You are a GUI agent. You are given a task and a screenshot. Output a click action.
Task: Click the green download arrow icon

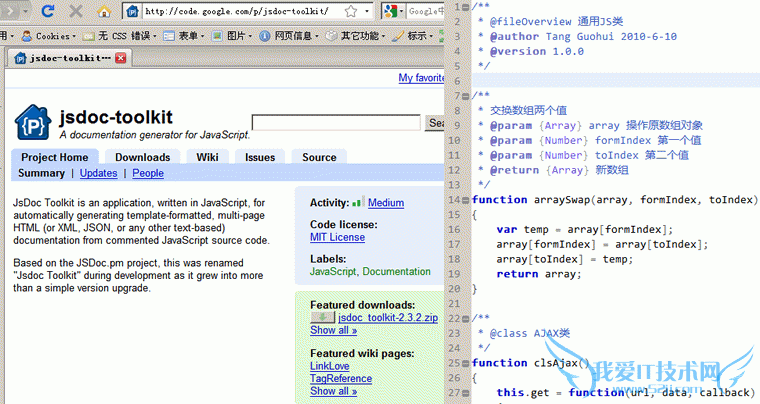point(322,318)
